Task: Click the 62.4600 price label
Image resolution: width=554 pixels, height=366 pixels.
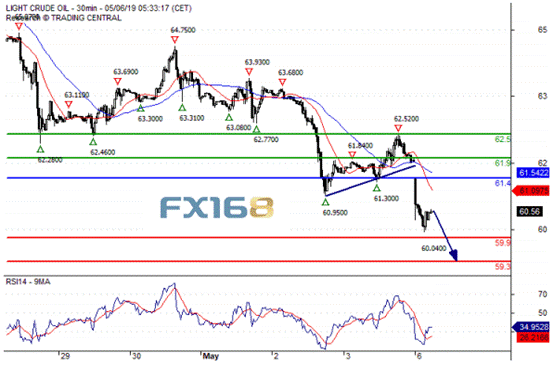Action: click(x=102, y=152)
